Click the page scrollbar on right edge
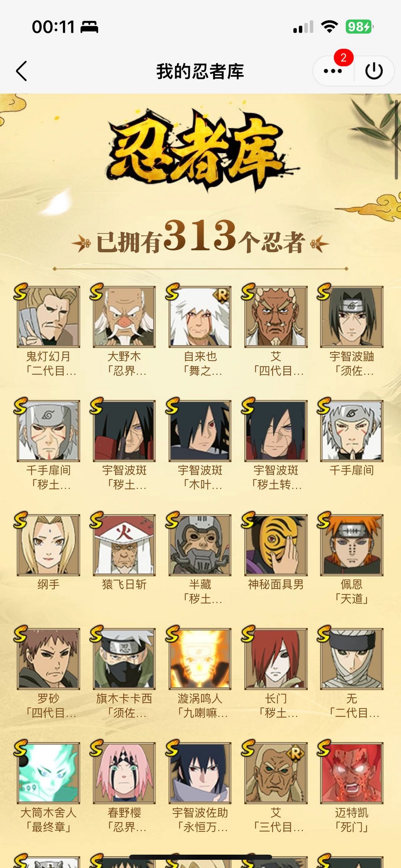This screenshot has width=401, height=868. coord(397,140)
